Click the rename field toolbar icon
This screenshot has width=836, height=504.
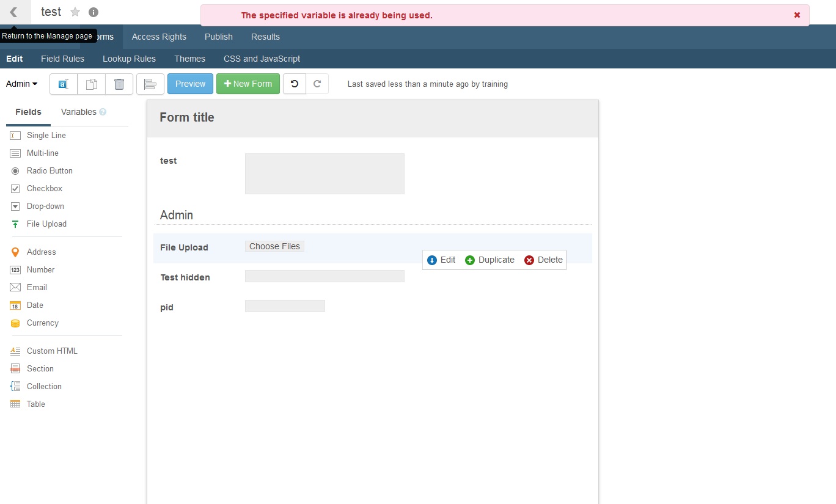(64, 84)
